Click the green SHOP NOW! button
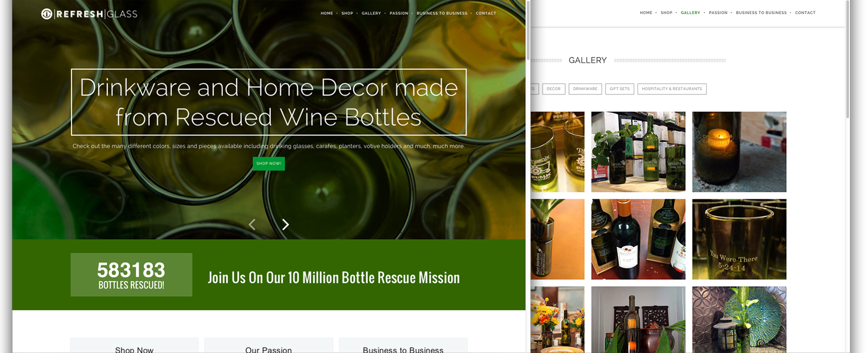868x353 pixels. coord(269,163)
